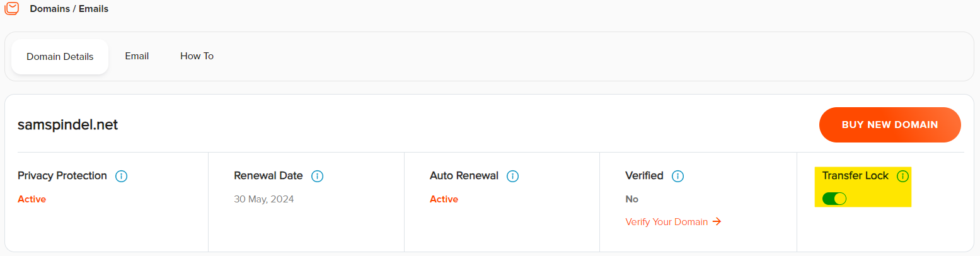Image resolution: width=980 pixels, height=256 pixels.
Task: Select the samspindel.net domain name
Action: pyautogui.click(x=68, y=125)
